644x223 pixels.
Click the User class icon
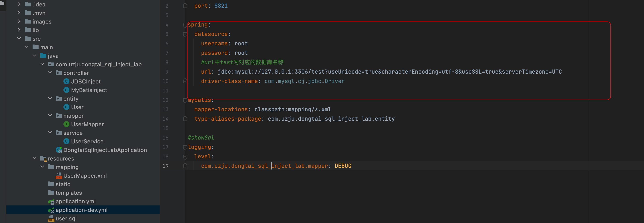tap(66, 107)
